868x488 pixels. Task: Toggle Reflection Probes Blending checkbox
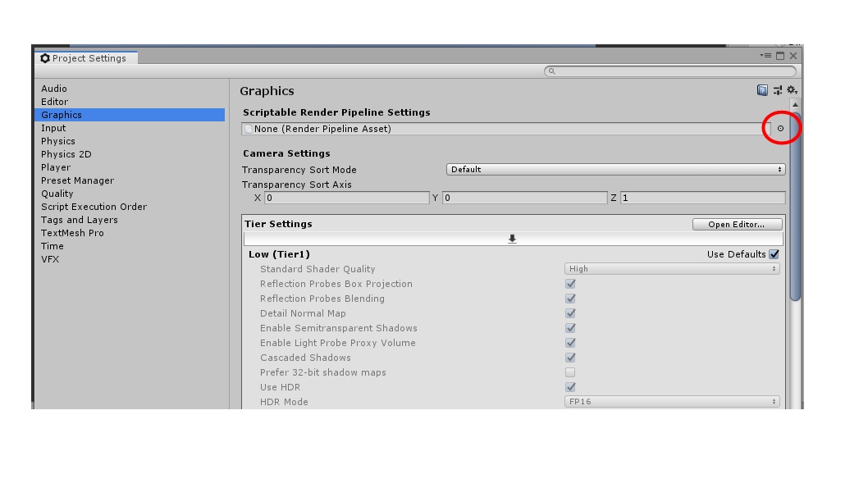coord(570,299)
